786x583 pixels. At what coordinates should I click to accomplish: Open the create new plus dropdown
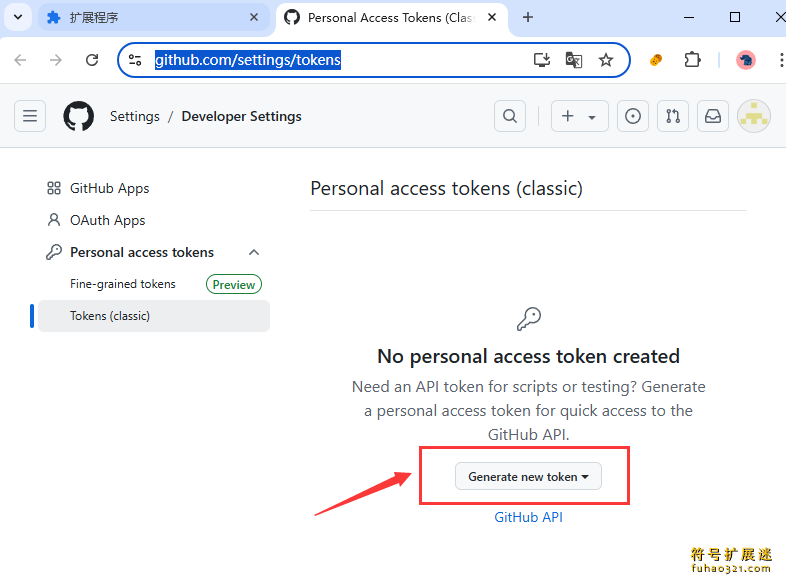coord(579,116)
